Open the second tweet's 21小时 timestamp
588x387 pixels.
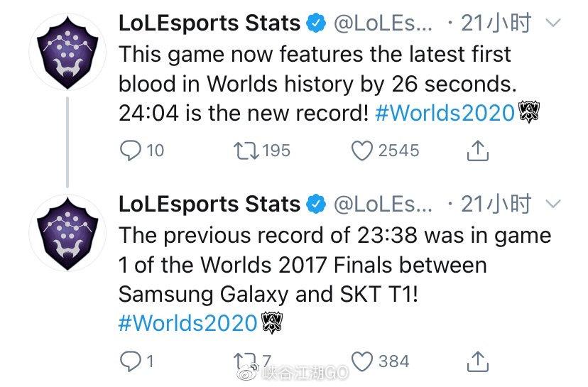(496, 205)
